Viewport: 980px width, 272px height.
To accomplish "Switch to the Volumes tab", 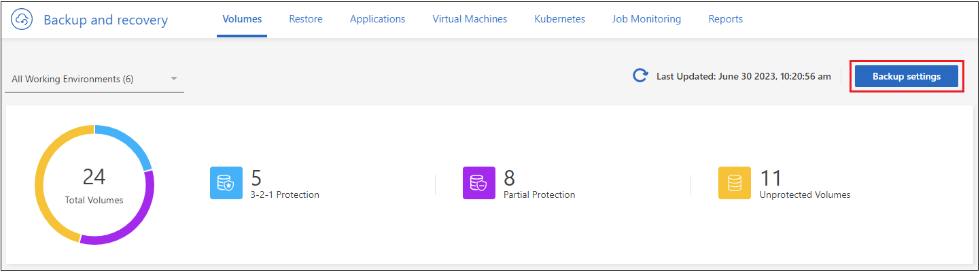I will [x=242, y=19].
